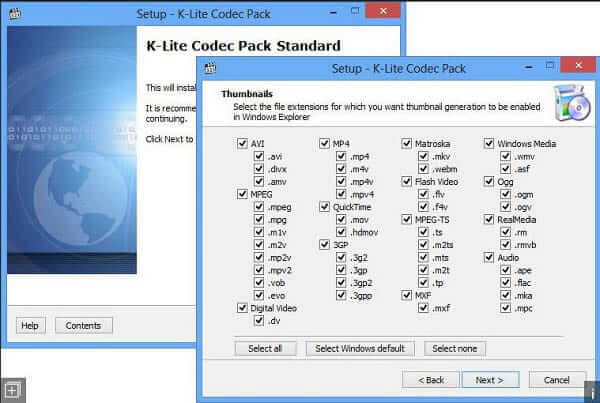This screenshot has height=403, width=600.
Task: Uncheck the MP4 group checkbox
Action: pos(324,144)
